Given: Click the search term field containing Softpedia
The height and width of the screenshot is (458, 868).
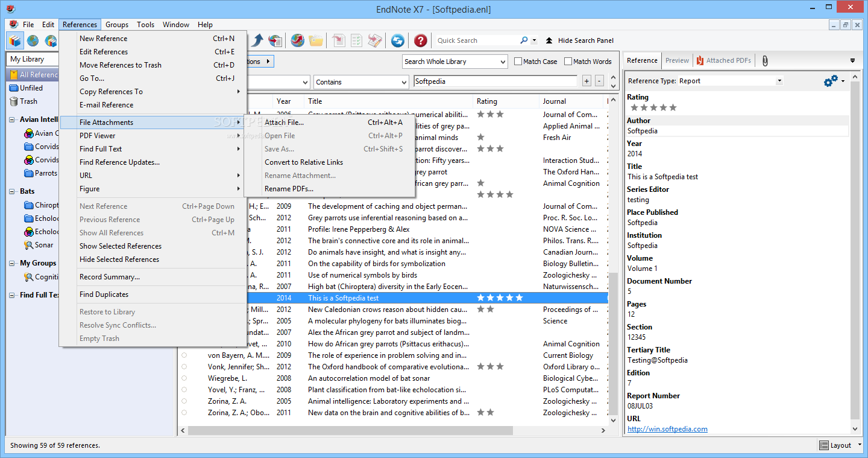Looking at the screenshot, I should [x=495, y=81].
